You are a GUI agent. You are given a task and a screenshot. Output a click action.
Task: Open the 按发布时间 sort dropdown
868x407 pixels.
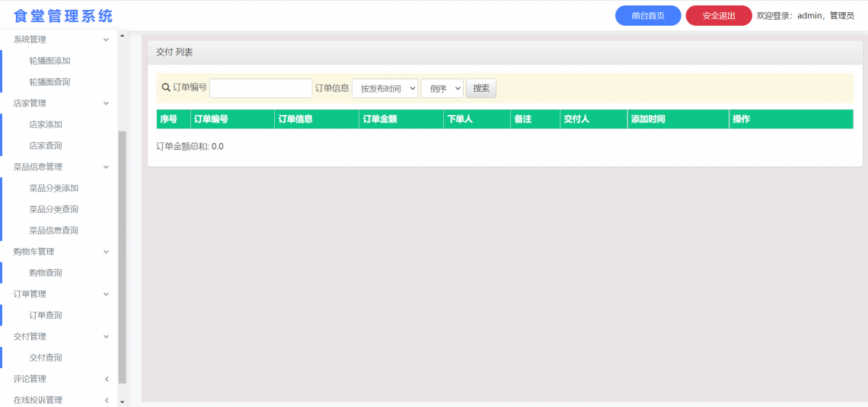coord(385,88)
